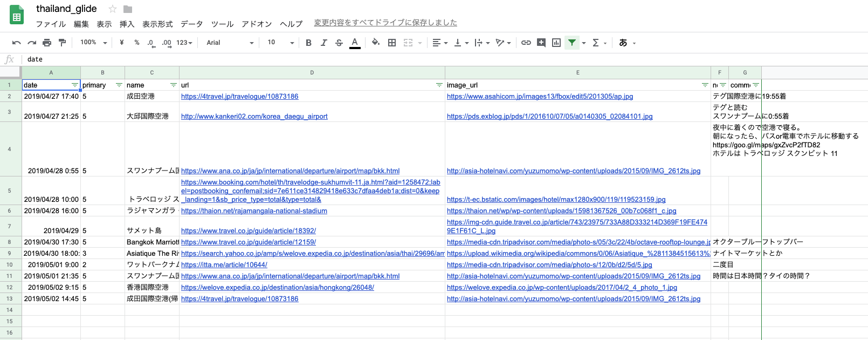868x340 pixels.
Task: Open filter for comment column
Action: point(755,85)
